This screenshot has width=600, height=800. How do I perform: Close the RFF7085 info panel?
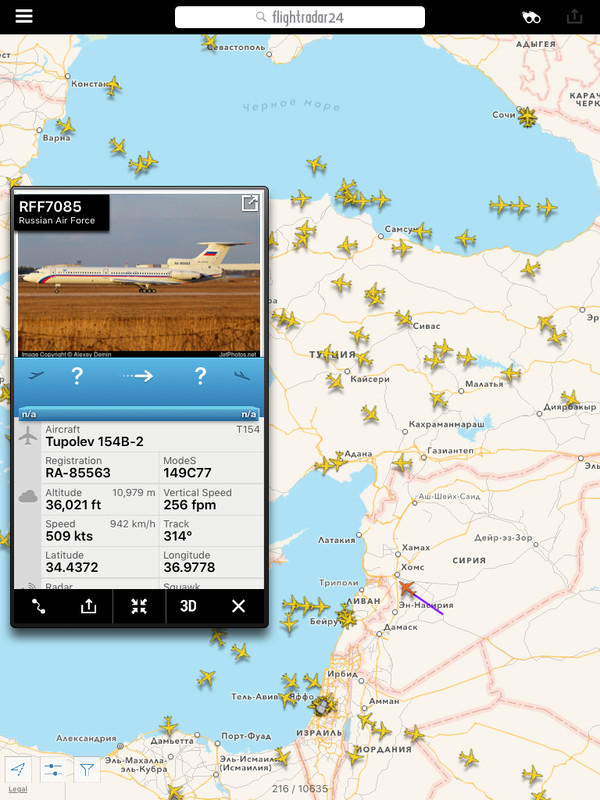point(238,606)
